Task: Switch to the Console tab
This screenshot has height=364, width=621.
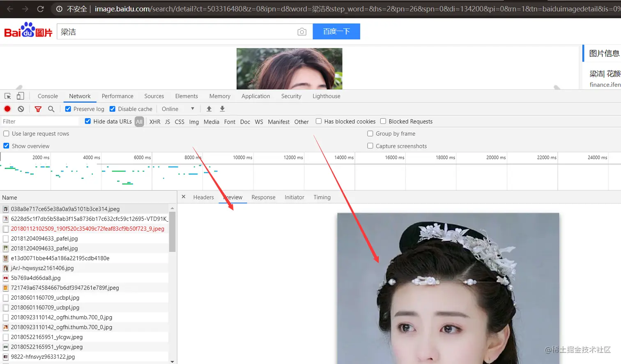Action: click(x=48, y=96)
